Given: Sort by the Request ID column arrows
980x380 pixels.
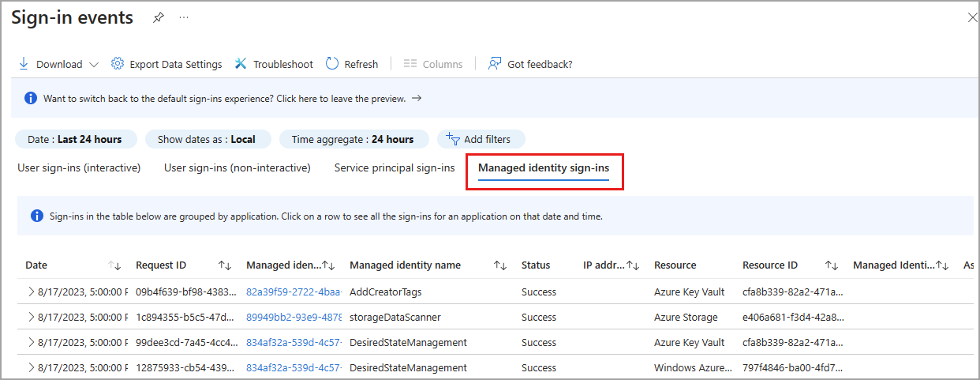Looking at the screenshot, I should pyautogui.click(x=225, y=265).
